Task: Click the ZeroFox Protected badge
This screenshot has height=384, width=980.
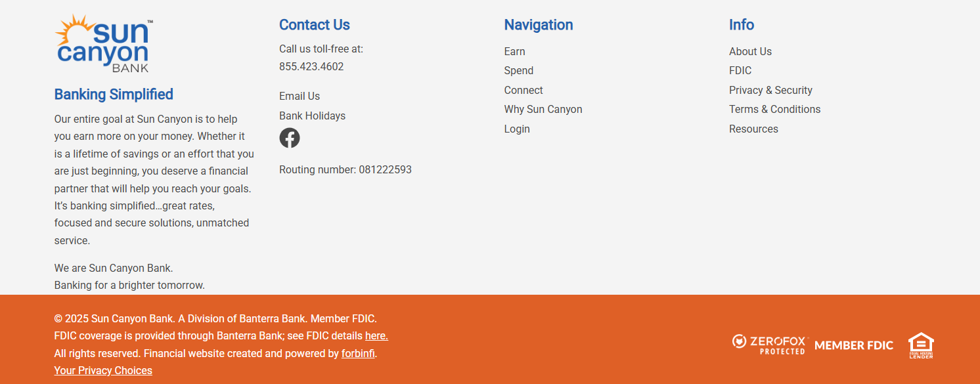Action: (768, 345)
